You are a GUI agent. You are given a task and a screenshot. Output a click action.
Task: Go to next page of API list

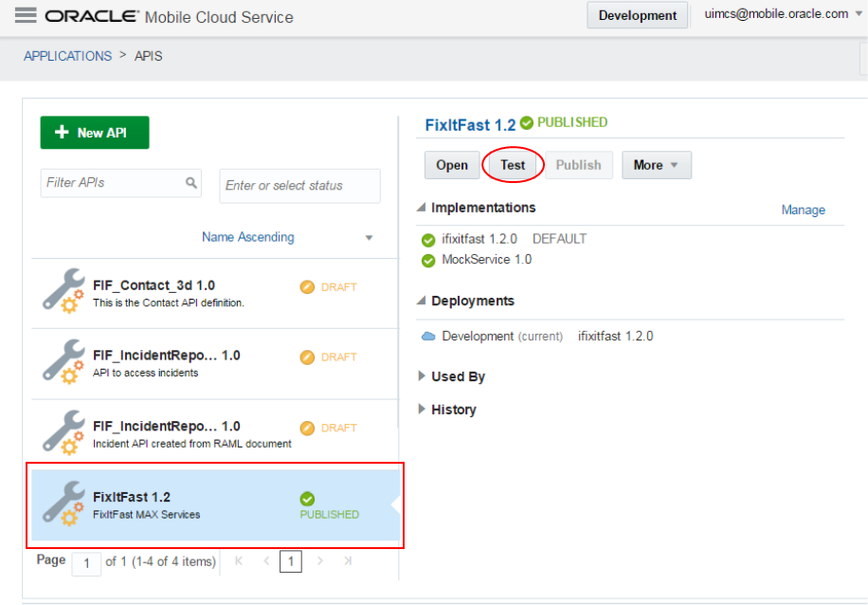point(320,560)
